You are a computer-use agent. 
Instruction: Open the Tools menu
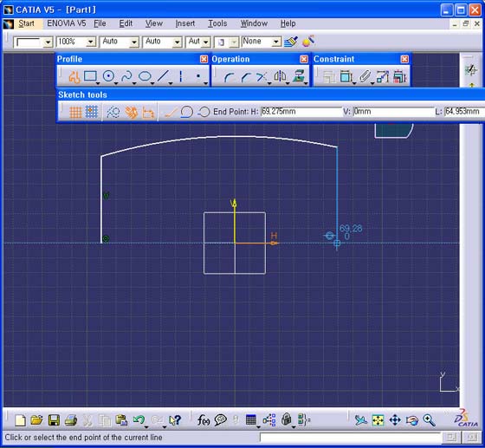coord(217,23)
